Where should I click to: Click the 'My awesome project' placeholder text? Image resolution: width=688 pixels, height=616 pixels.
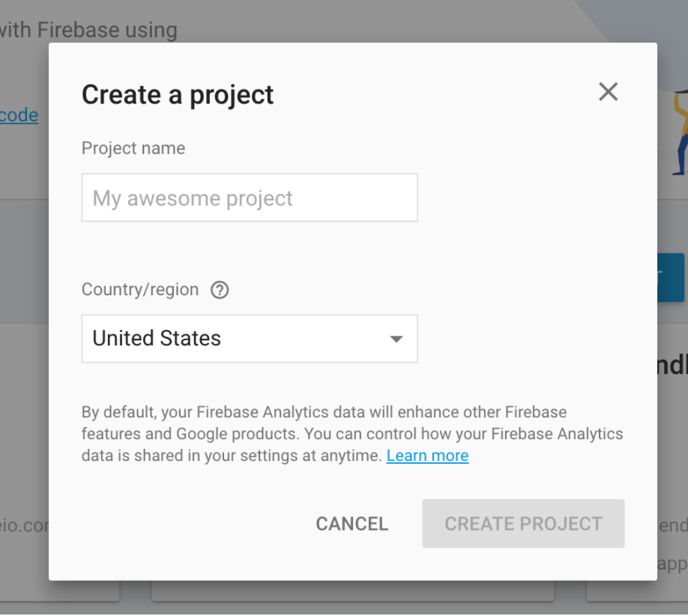point(193,199)
